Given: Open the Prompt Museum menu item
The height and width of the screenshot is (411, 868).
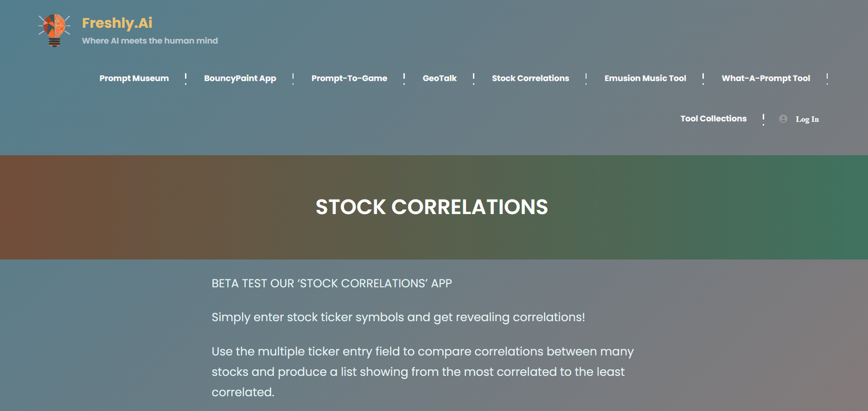Looking at the screenshot, I should [134, 78].
